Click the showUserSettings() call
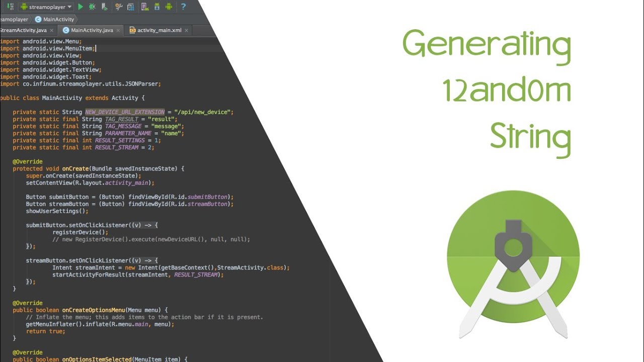The width and height of the screenshot is (644, 362). [x=57, y=211]
